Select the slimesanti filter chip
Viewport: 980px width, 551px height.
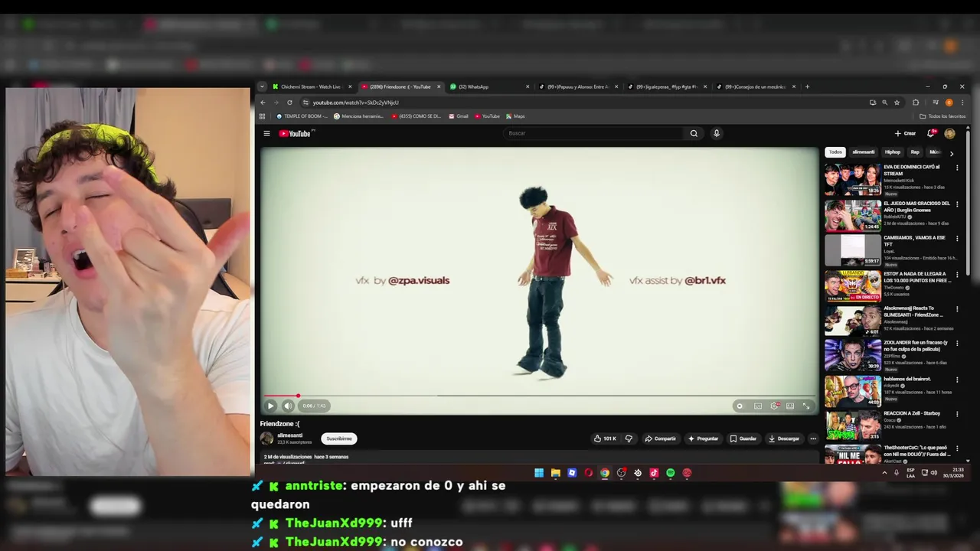864,152
